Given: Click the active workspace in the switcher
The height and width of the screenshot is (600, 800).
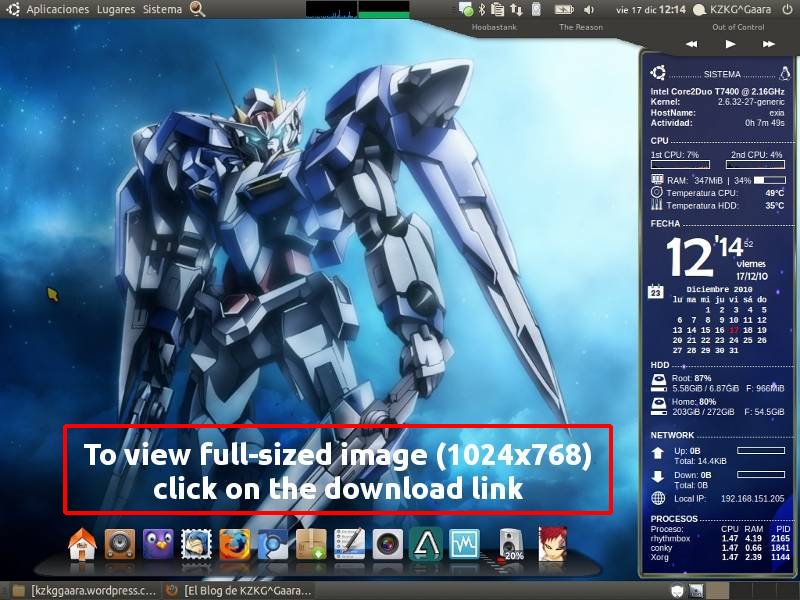Looking at the screenshot, I should point(717,591).
